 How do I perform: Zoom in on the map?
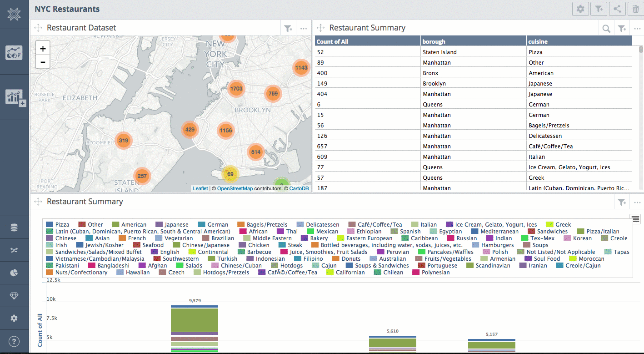43,49
